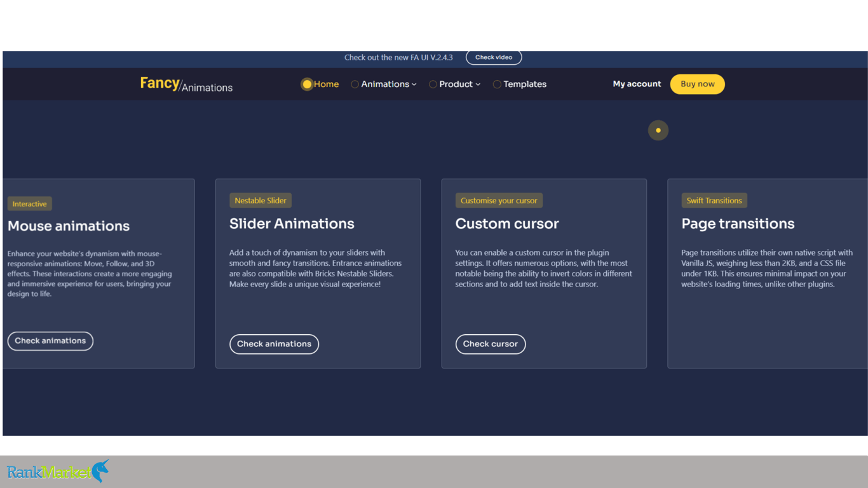The width and height of the screenshot is (868, 488).
Task: Click the Custom cursor heading
Action: tap(507, 224)
